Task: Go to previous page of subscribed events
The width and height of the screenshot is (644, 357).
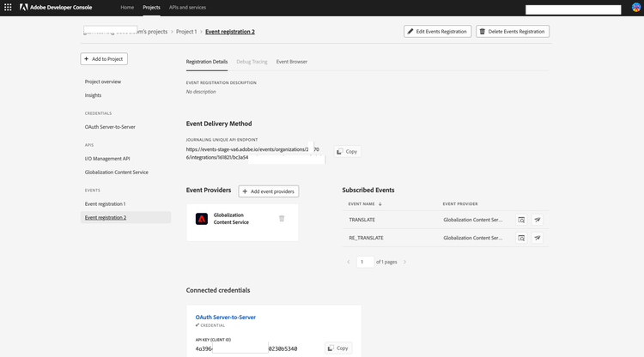Action: 348,262
